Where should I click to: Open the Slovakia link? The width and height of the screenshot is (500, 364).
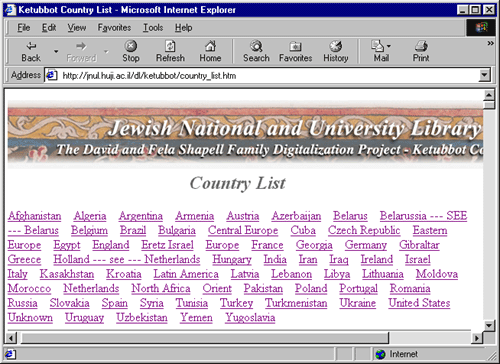(x=69, y=303)
